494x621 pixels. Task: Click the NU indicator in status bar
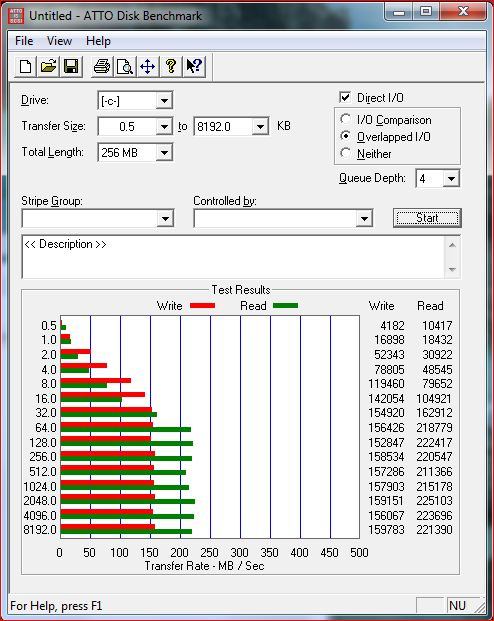[x=457, y=606]
